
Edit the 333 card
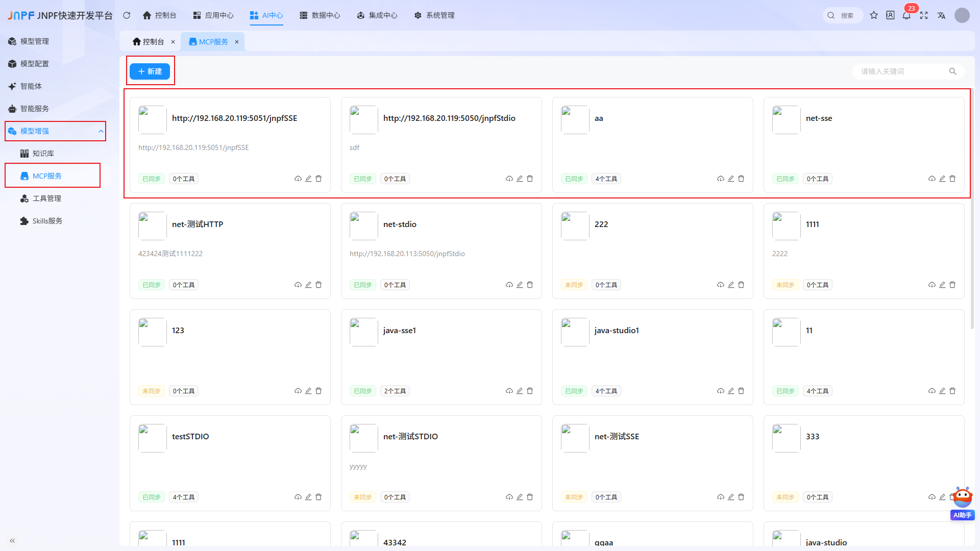click(942, 497)
